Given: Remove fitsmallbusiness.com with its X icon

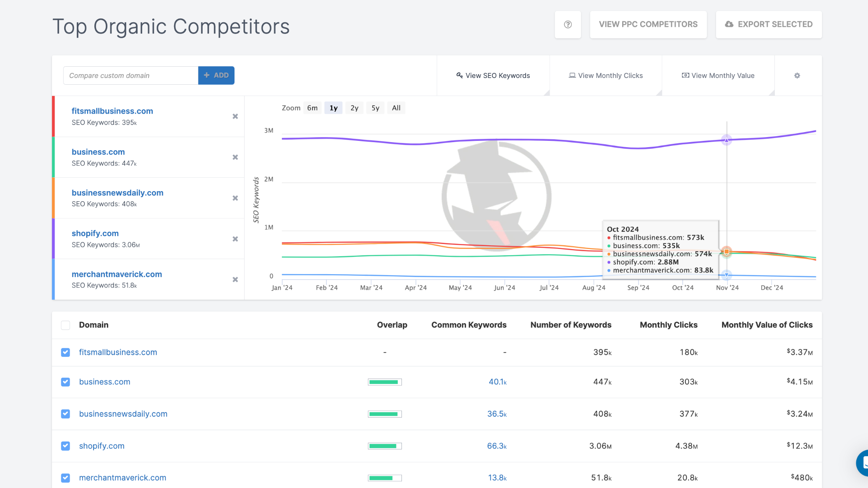Looking at the screenshot, I should pyautogui.click(x=235, y=117).
